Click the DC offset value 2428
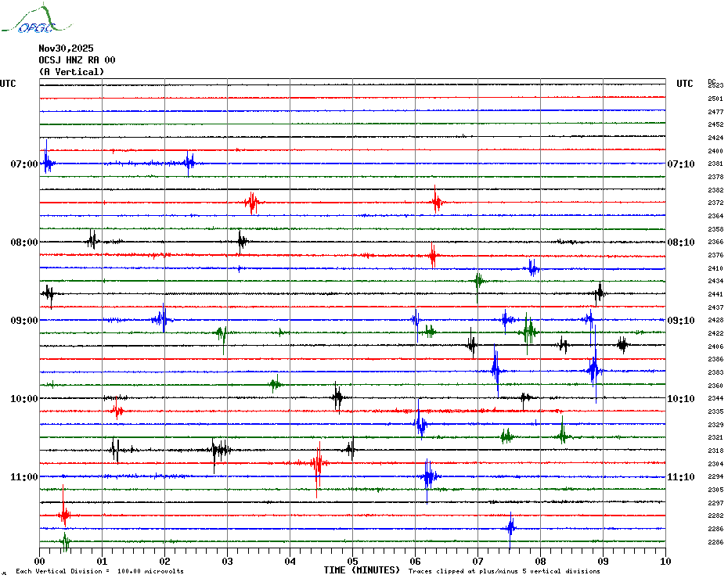The image size is (728, 582). (x=715, y=320)
